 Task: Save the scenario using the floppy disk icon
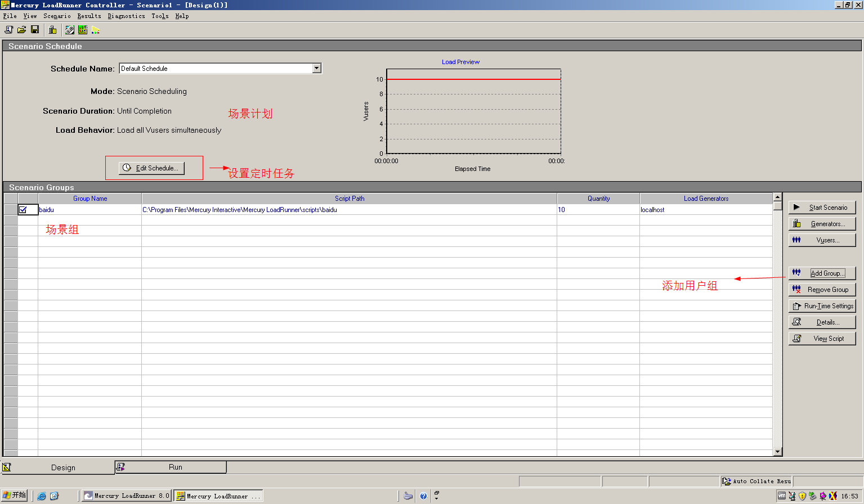[x=35, y=29]
